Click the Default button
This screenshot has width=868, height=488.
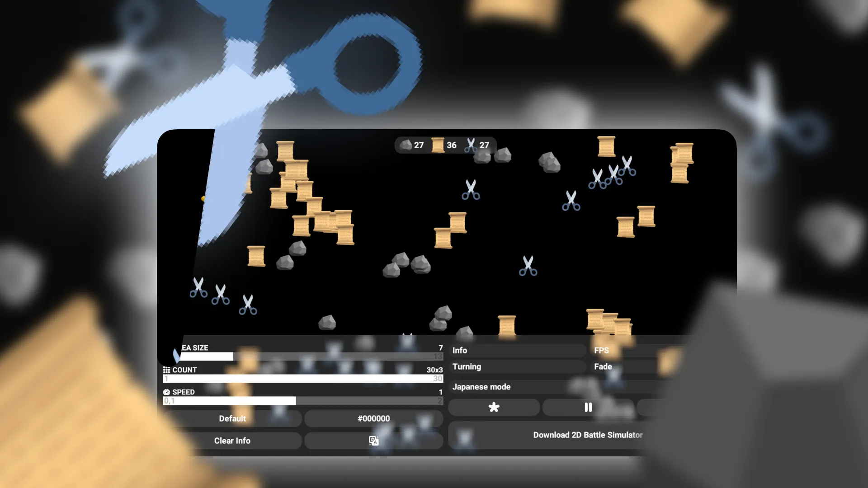(232, 418)
